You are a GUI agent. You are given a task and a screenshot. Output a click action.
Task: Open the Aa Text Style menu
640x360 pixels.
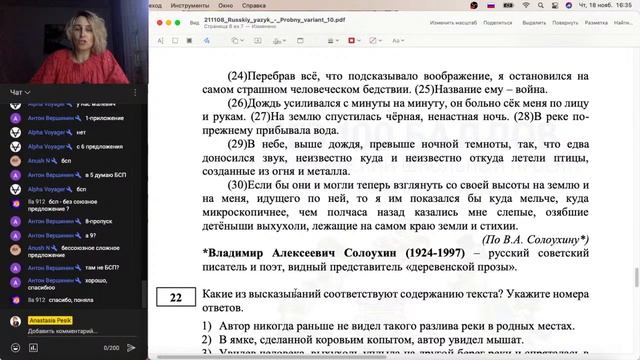[x=398, y=41]
